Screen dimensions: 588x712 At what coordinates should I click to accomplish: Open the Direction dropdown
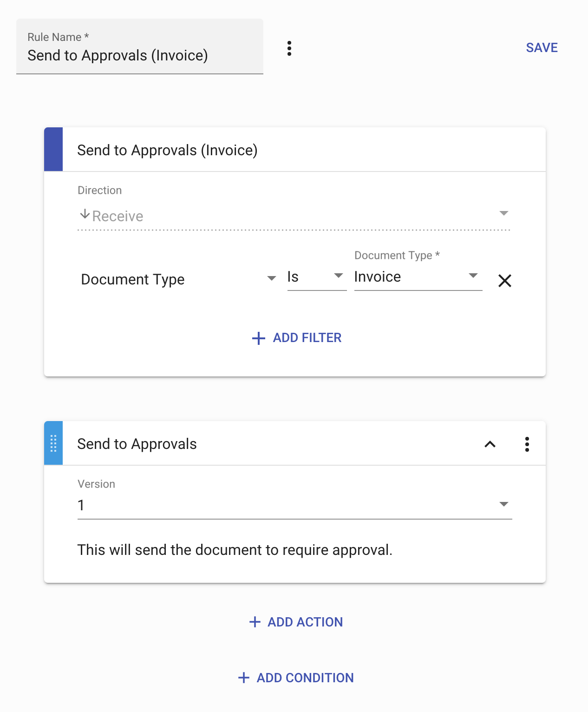click(503, 213)
